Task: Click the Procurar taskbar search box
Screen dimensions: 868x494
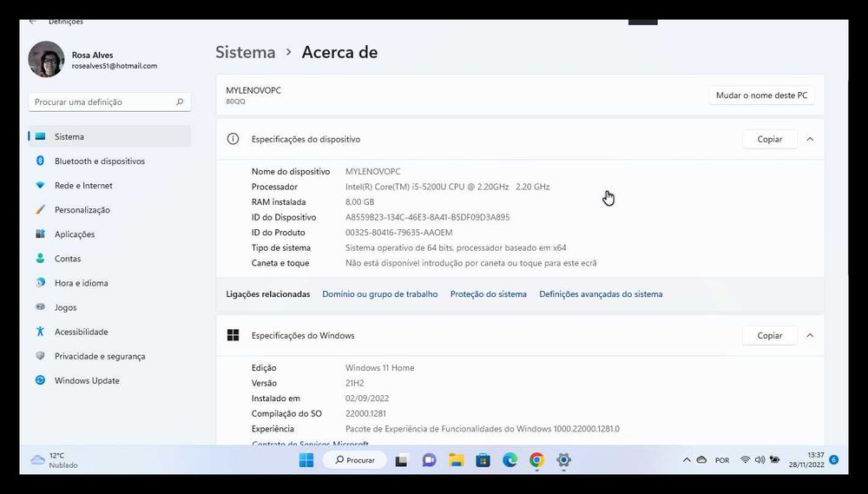Action: [354, 459]
